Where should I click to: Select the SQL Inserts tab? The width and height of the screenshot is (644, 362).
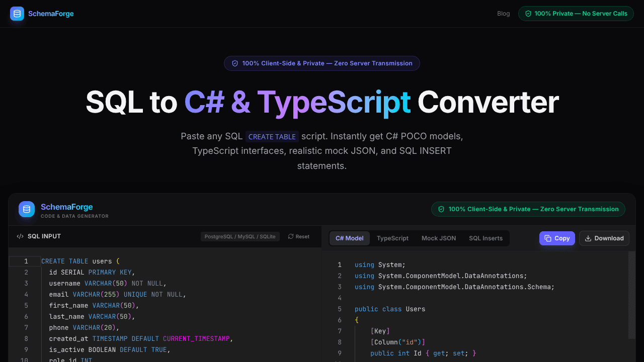(486, 238)
